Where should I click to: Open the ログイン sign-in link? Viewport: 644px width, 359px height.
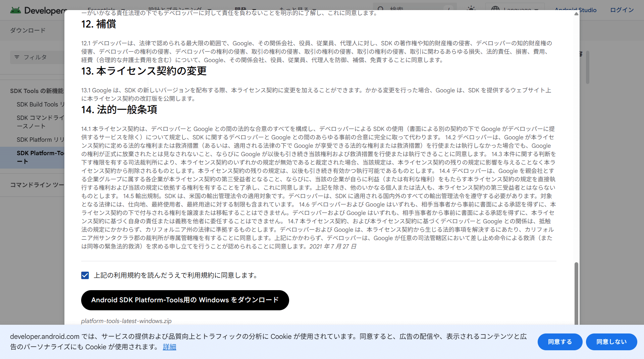(622, 10)
